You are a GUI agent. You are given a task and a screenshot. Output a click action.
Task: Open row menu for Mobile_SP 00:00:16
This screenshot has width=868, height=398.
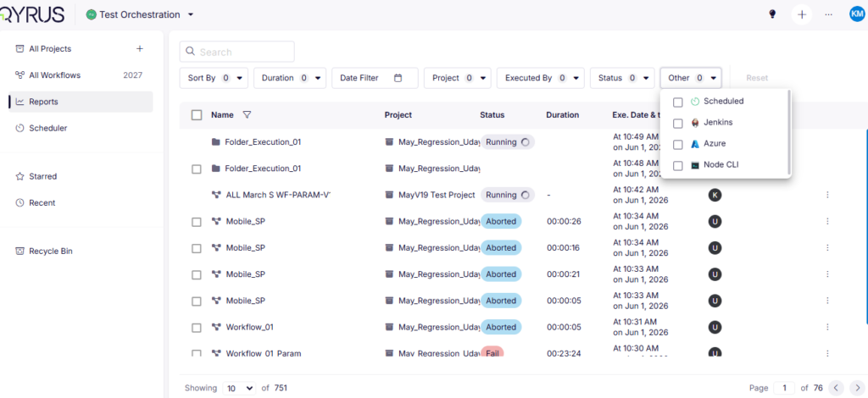pyautogui.click(x=827, y=247)
